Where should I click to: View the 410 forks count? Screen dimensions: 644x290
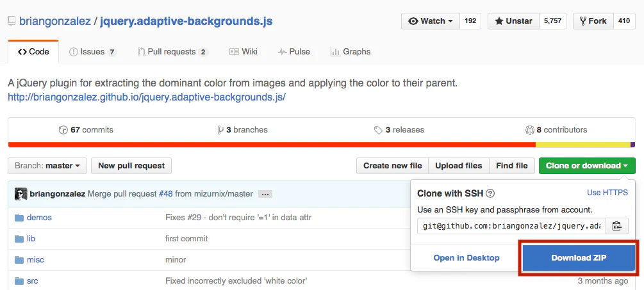pyautogui.click(x=624, y=21)
